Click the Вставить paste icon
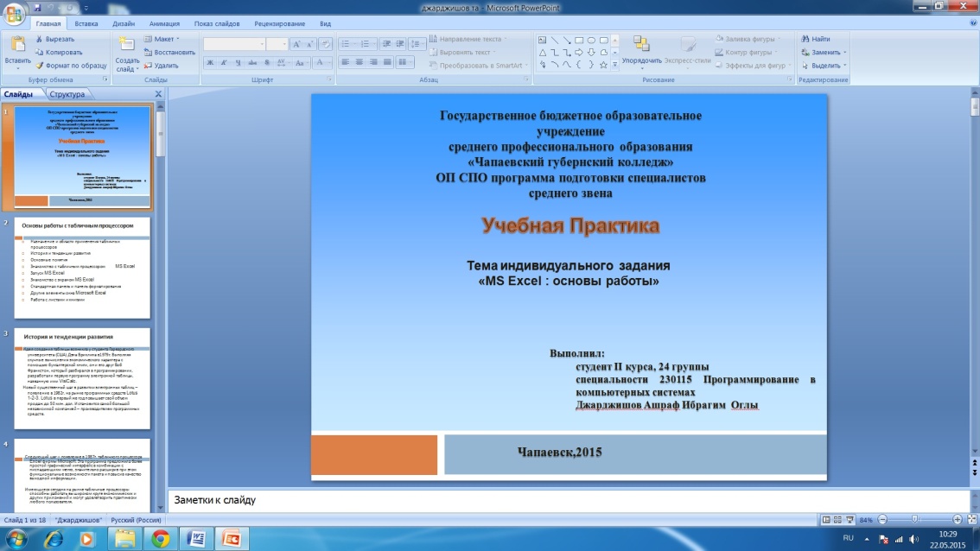Viewport: 980px width, 551px height. point(17,45)
